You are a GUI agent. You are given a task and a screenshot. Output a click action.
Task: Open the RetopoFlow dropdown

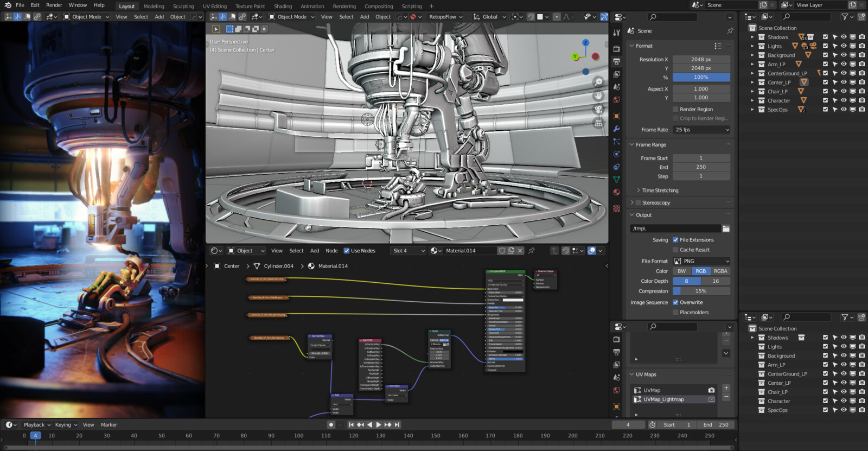click(446, 17)
